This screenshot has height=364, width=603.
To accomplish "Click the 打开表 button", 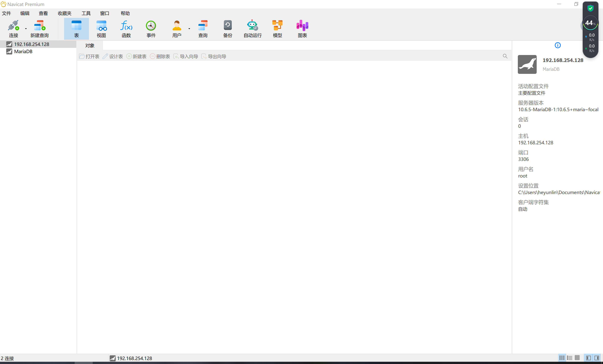I will pos(89,57).
